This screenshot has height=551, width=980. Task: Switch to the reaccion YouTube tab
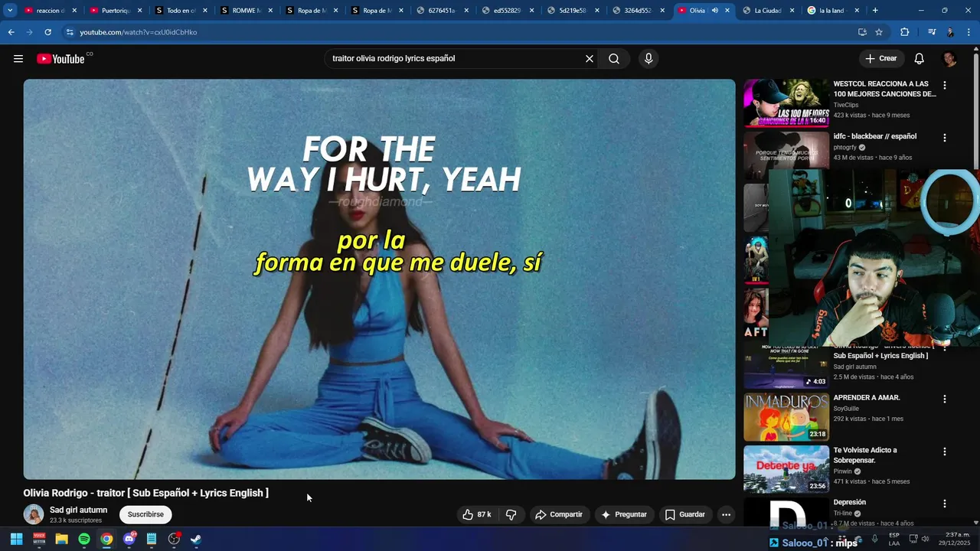tap(51, 11)
